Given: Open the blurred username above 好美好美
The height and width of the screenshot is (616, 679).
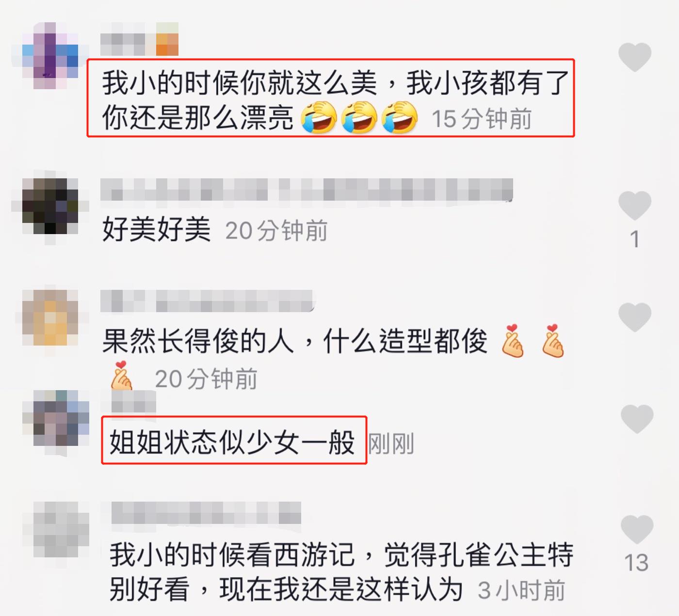Looking at the screenshot, I should click(x=307, y=190).
